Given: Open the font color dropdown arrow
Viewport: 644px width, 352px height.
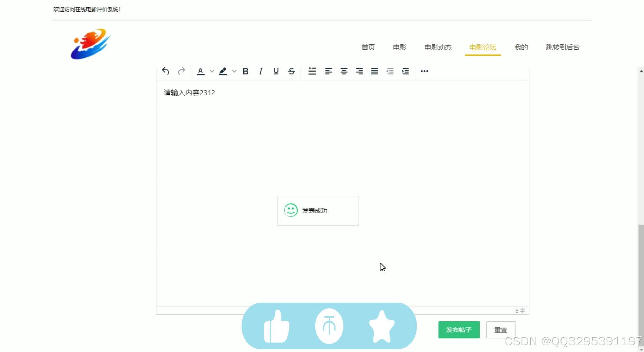Looking at the screenshot, I should (212, 71).
